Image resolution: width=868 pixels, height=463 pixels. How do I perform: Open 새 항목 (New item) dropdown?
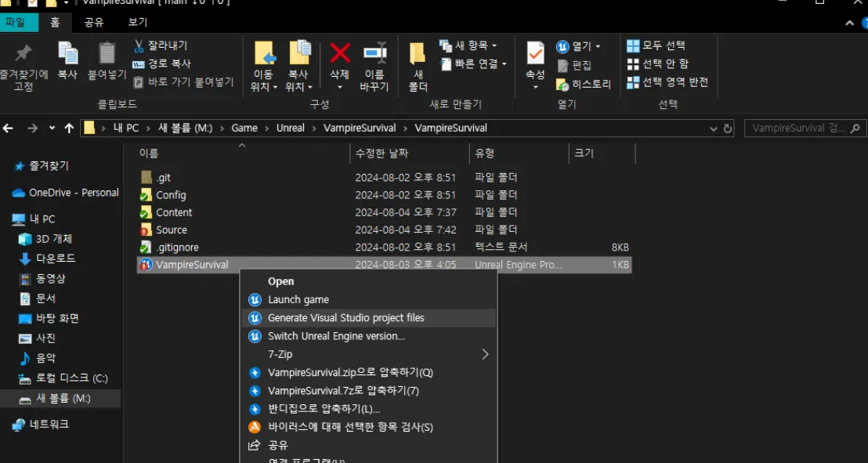pyautogui.click(x=468, y=45)
